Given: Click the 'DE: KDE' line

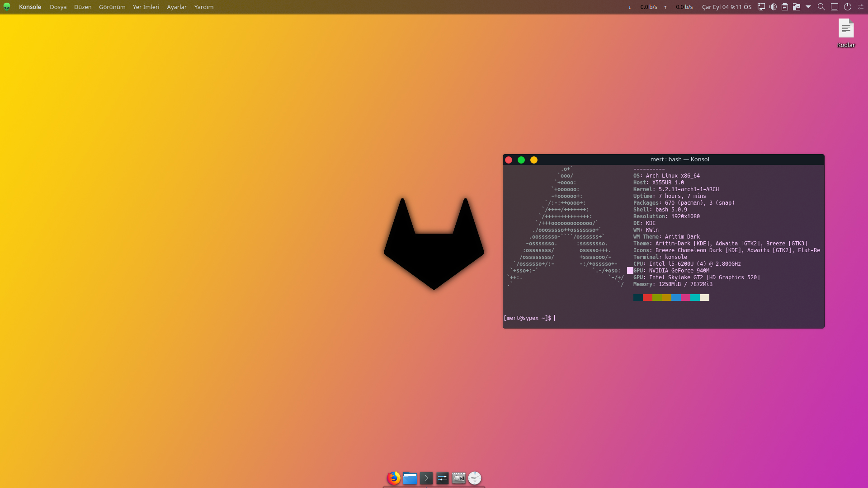Looking at the screenshot, I should (644, 223).
